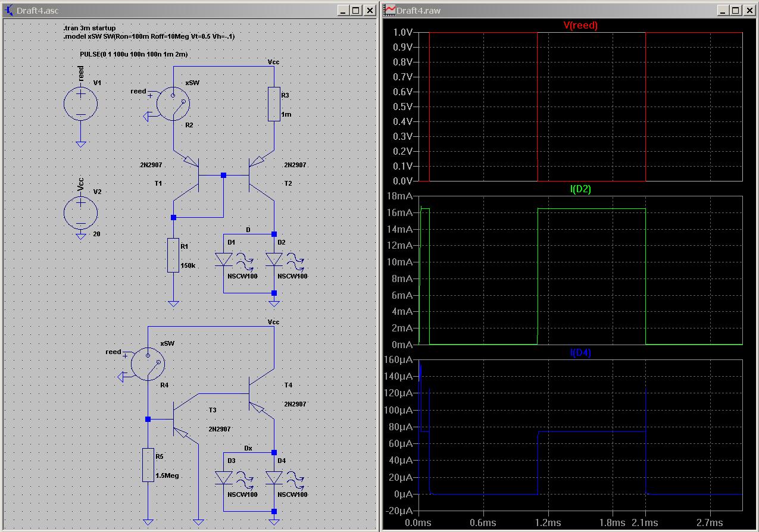Click the 1.2ms time axis label

pyautogui.click(x=548, y=522)
